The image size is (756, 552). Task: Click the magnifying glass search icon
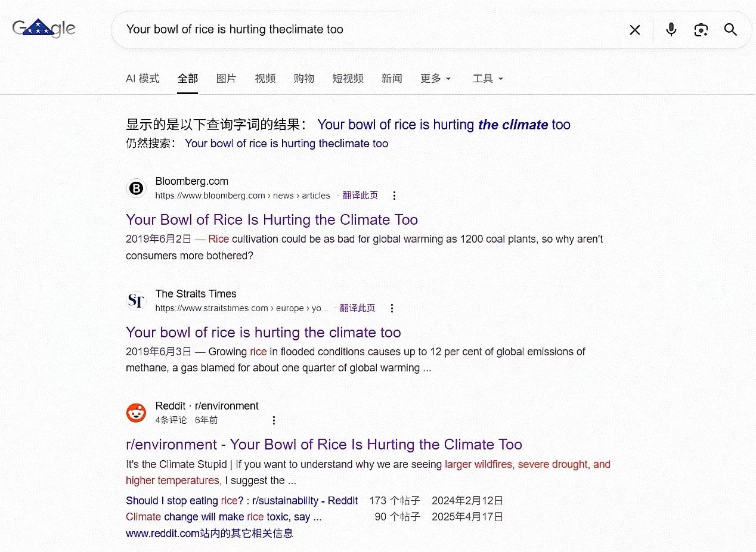tap(730, 30)
